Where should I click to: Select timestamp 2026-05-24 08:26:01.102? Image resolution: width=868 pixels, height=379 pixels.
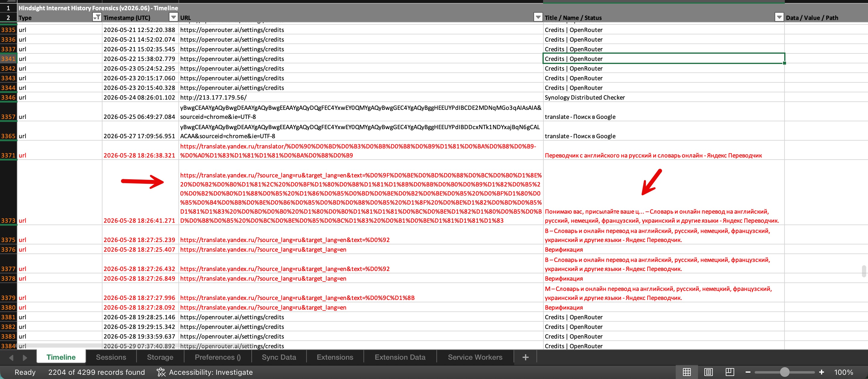[140, 97]
